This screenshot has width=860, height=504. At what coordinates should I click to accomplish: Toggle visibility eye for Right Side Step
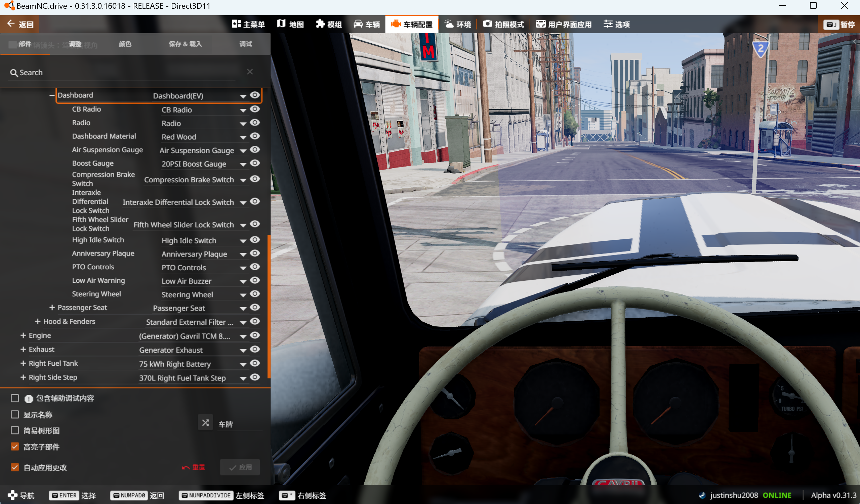tap(255, 377)
